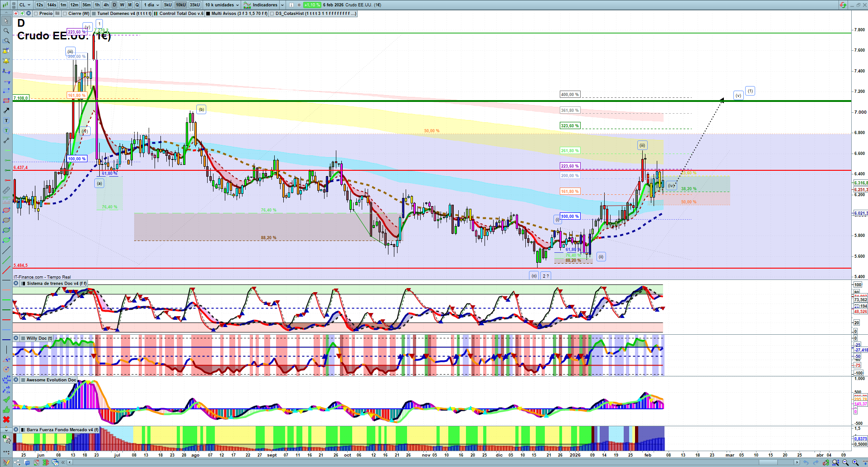Screen dimensions: 868x467
Task: Click the zoom-in magnifier at bottom right
Action: (855, 462)
